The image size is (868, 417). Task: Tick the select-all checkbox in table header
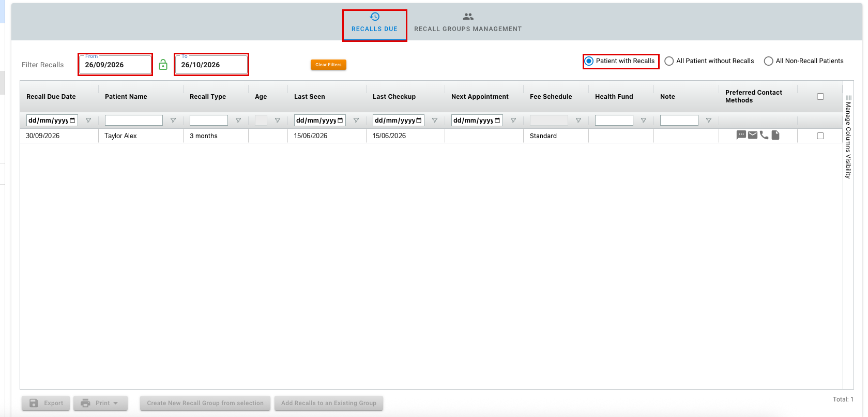point(820,96)
